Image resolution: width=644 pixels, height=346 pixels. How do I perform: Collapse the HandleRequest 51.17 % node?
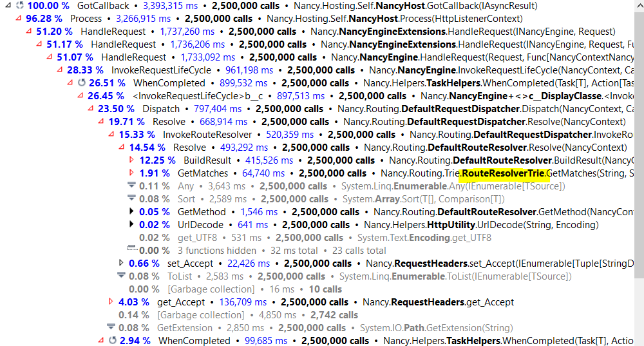click(39, 44)
